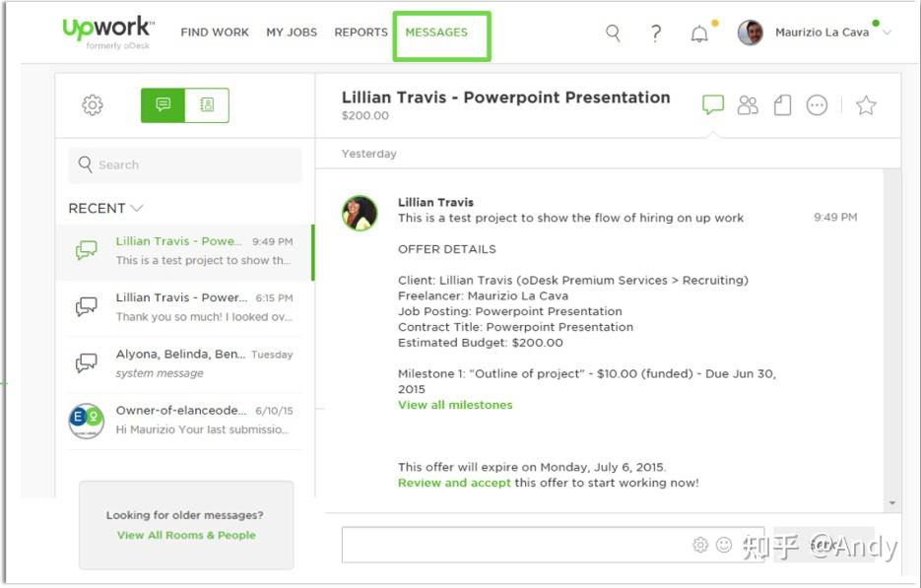Screen dimensions: 921x588
Task: Open messaging settings gear icon
Action: 93,105
